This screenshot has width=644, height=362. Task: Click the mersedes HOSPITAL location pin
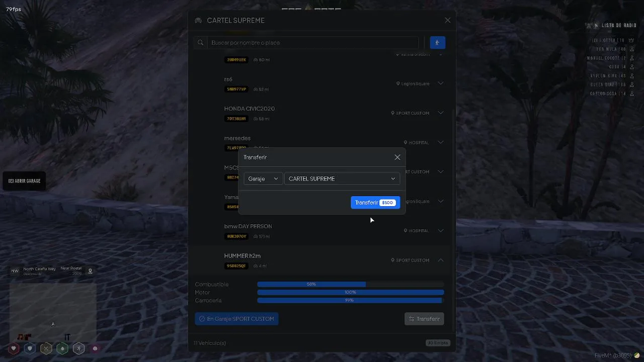(405, 143)
